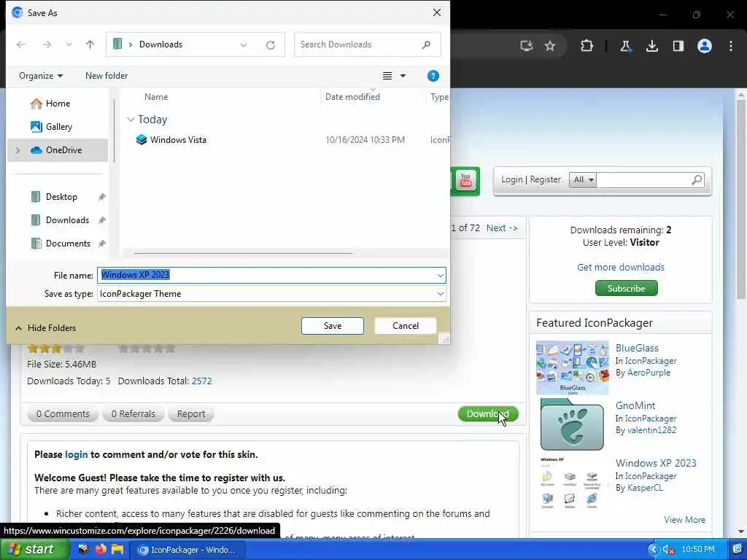Select the Windows Vista file

click(x=178, y=139)
